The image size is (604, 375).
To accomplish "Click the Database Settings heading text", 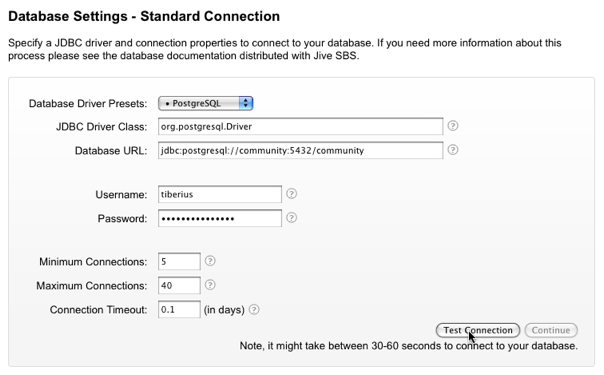I will [x=144, y=16].
